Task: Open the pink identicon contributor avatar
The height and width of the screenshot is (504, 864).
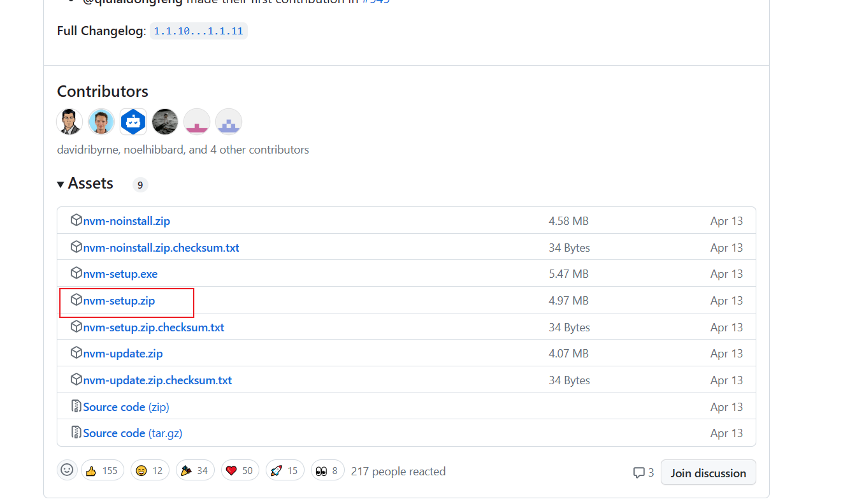Action: point(197,122)
